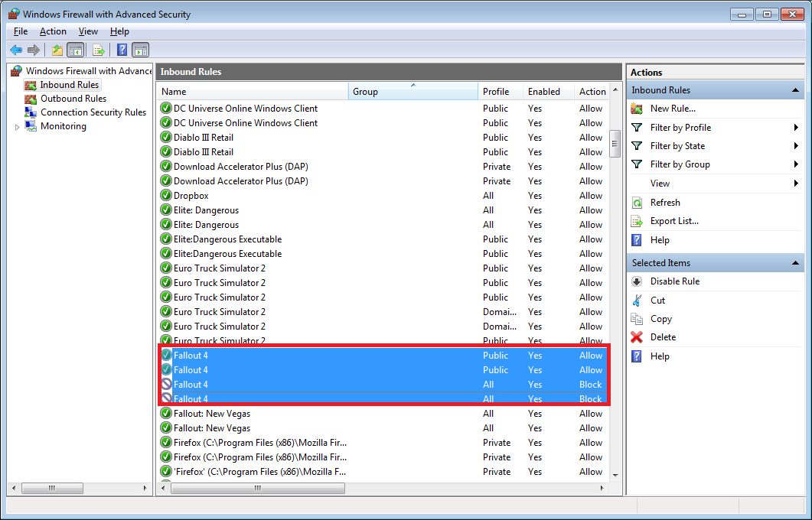Image resolution: width=812 pixels, height=520 pixels.
Task: Sort rules by the Enabled column header
Action: tap(549, 92)
